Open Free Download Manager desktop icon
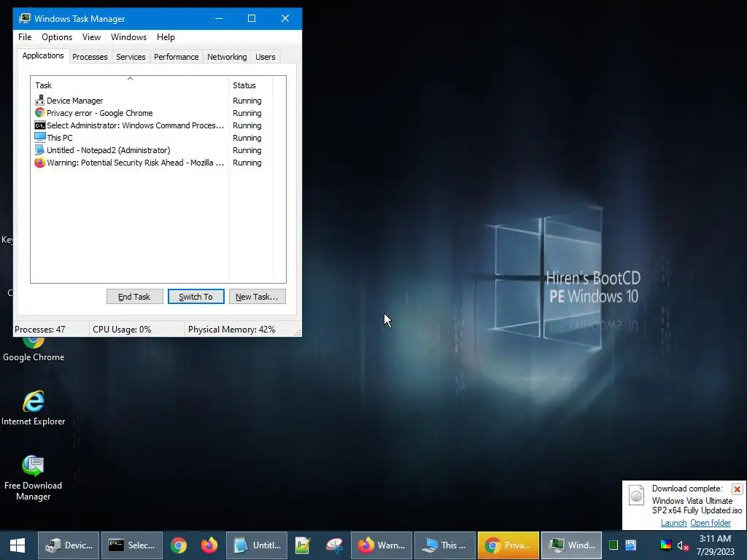Screen dimensions: 747x560 (x=34, y=478)
